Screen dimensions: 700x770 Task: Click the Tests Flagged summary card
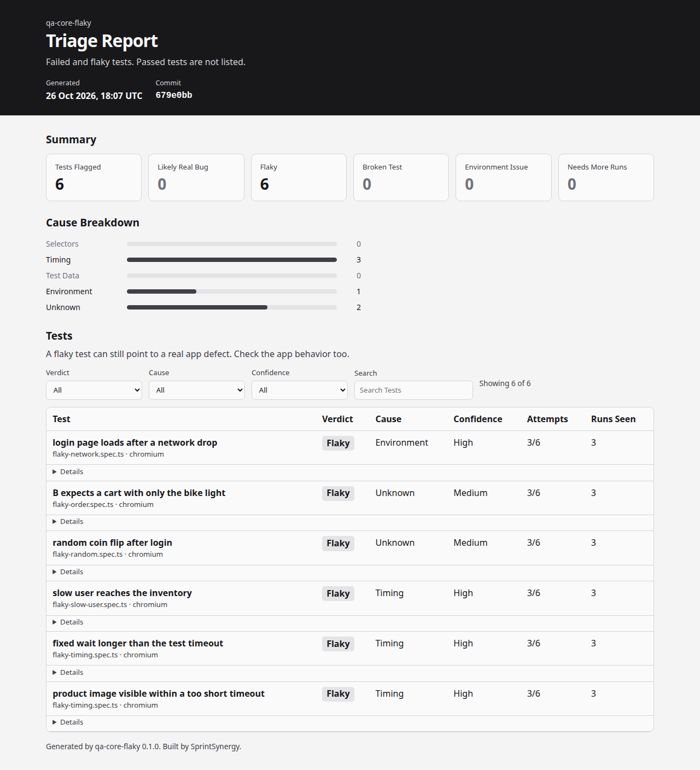tap(94, 177)
